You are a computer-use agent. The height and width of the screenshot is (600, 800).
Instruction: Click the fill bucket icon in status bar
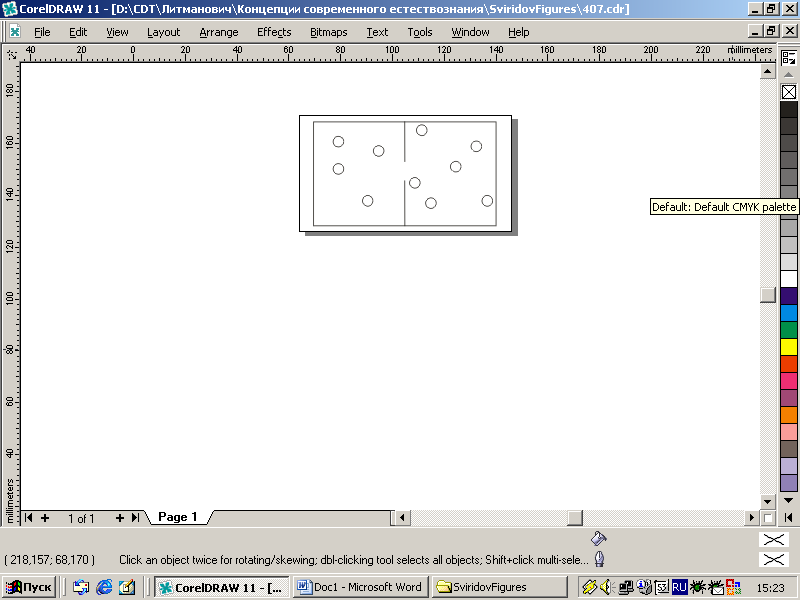pos(598,538)
